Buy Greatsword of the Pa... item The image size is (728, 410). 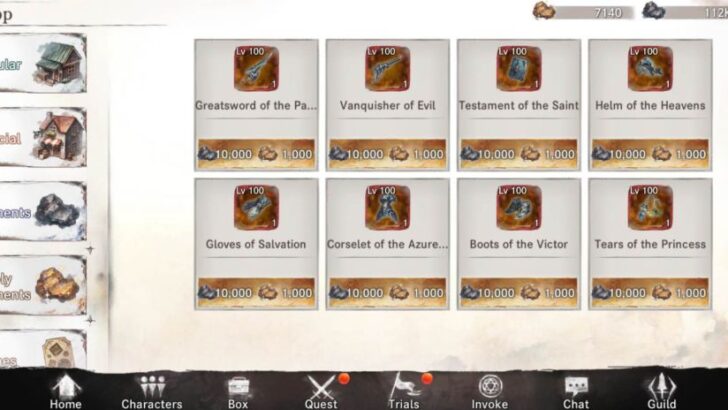coord(256,105)
